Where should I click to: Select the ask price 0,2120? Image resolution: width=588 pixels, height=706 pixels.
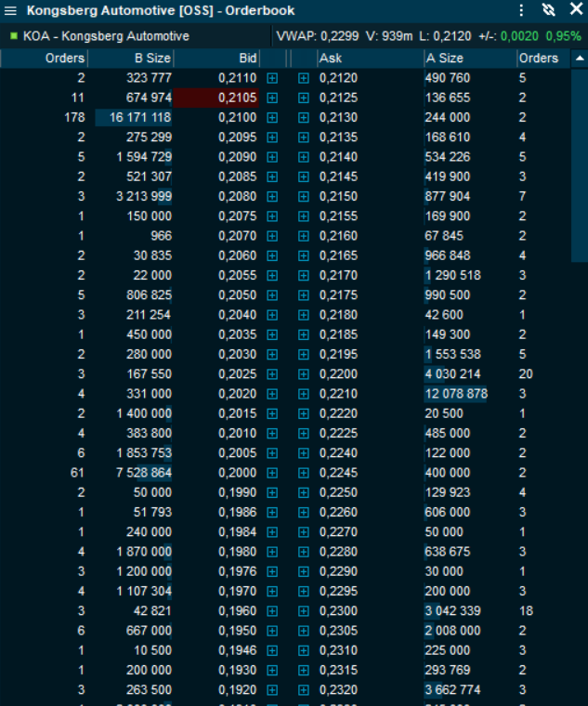[x=338, y=78]
